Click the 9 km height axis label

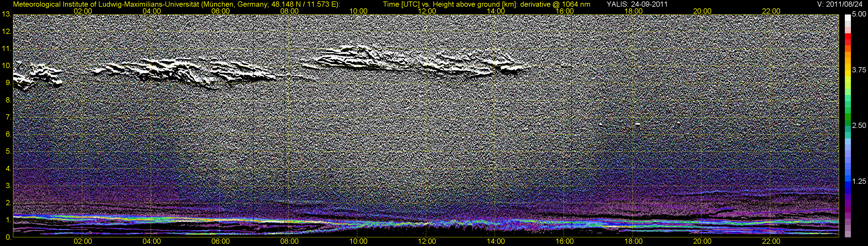pyautogui.click(x=8, y=83)
